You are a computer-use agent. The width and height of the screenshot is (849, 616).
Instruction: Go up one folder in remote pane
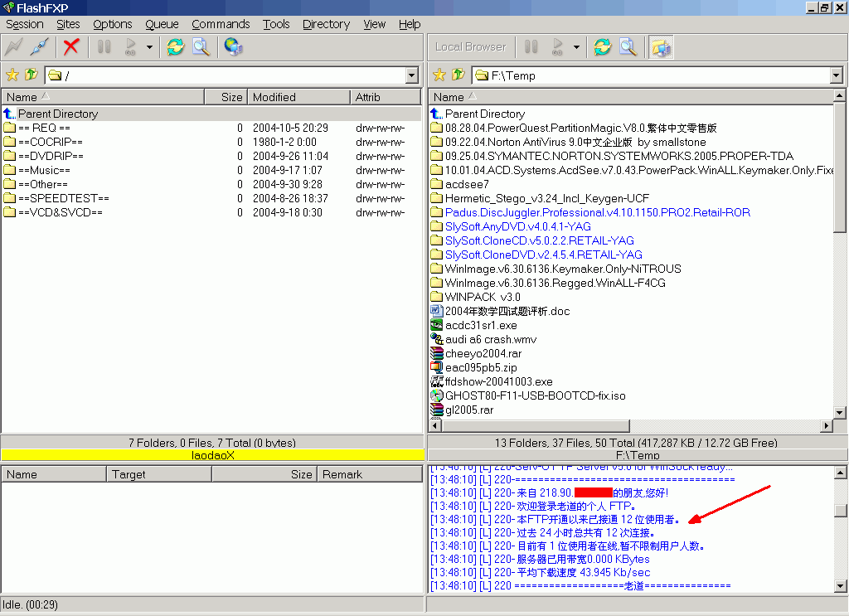coord(31,75)
